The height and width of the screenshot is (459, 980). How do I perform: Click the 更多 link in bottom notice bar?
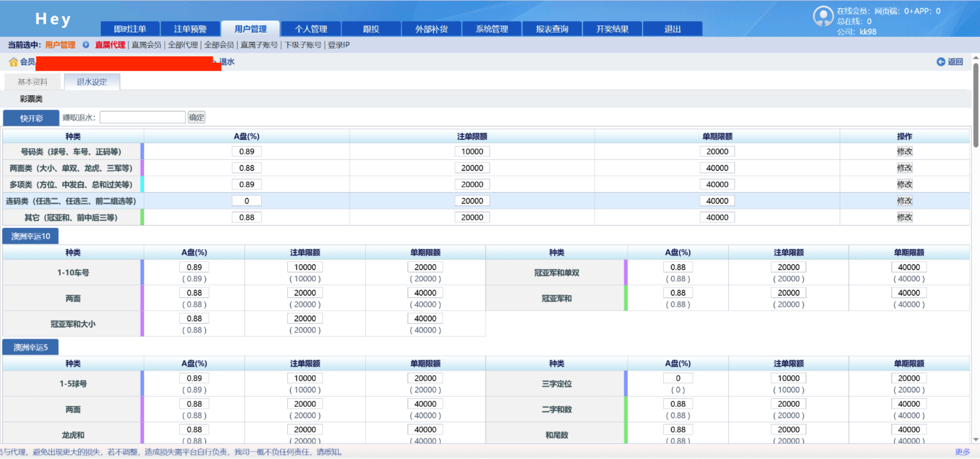962,452
